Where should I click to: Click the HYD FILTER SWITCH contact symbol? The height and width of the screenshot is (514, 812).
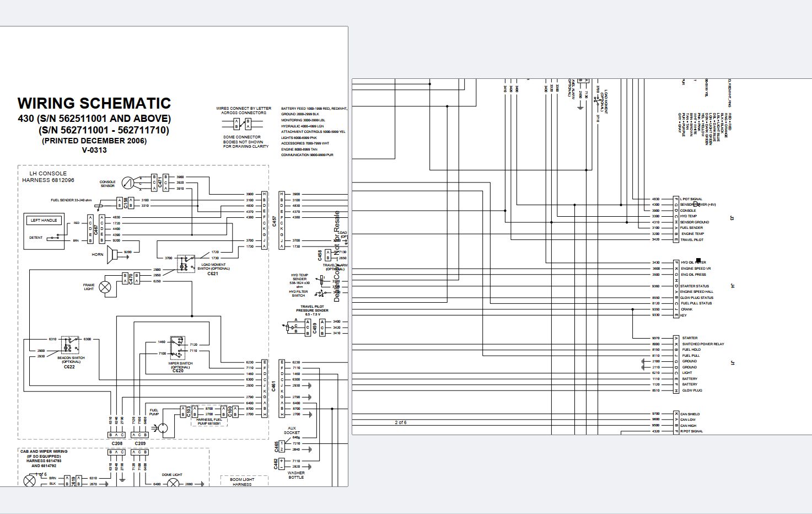[321, 293]
